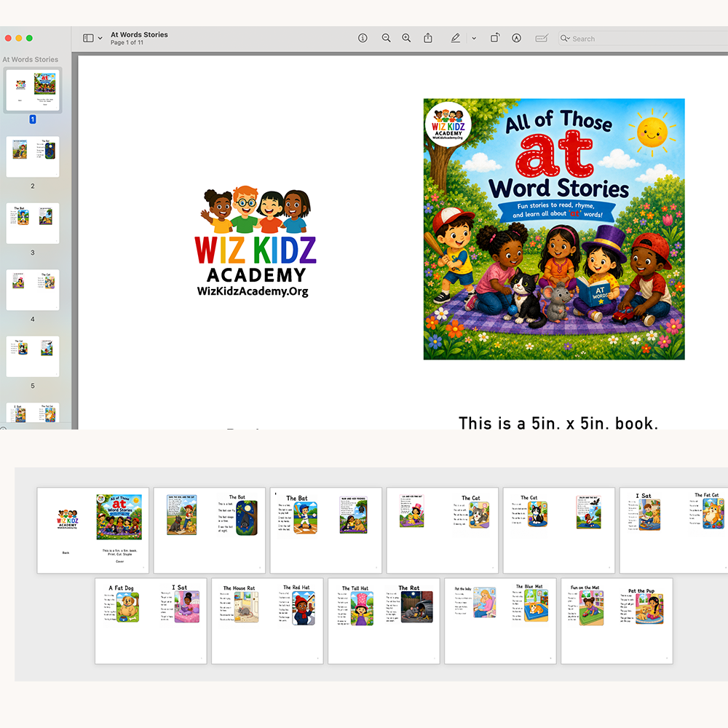Select the partly visible page 6 thumbnail in the sidebar
The width and height of the screenshot is (728, 728).
(33, 412)
